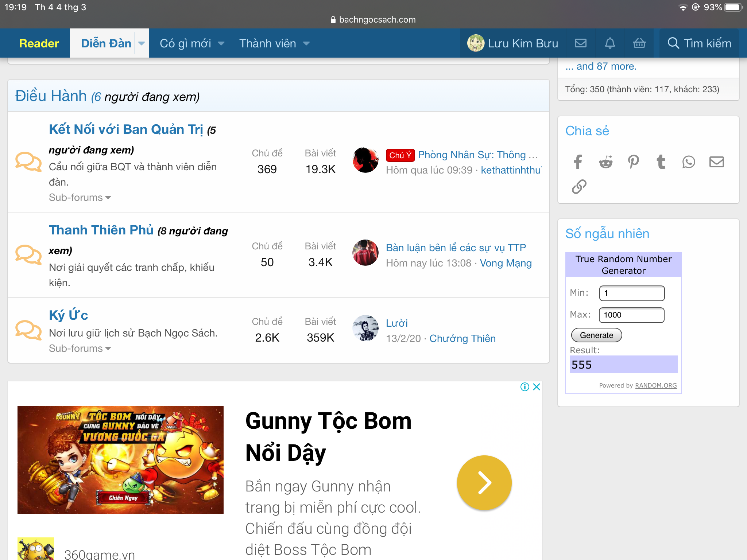The width and height of the screenshot is (747, 560).
Task: Expand Sub-forums under Ký Ức
Action: tap(80, 349)
